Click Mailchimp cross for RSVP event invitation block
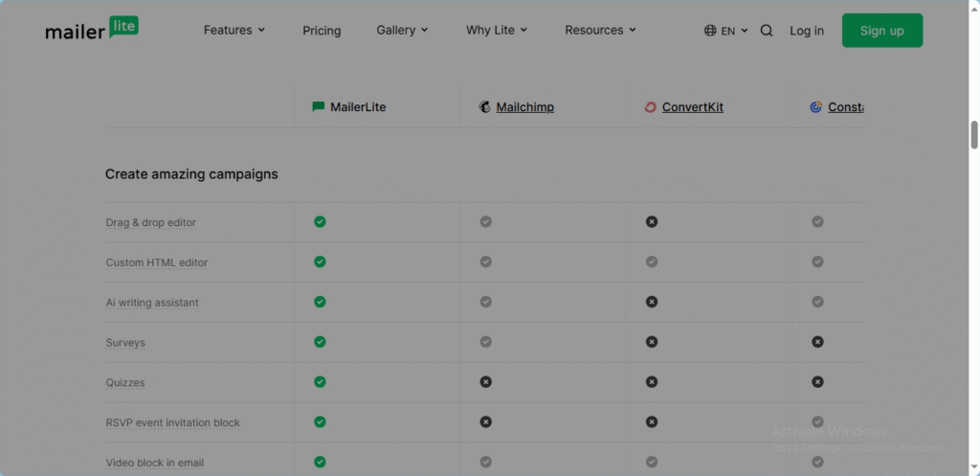Screen dimensions: 980x476 coord(485,421)
